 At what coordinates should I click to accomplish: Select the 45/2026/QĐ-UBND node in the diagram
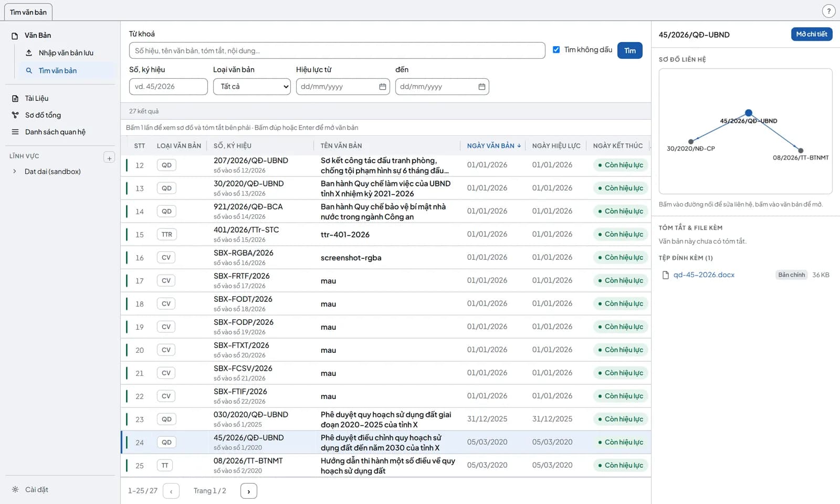(x=749, y=113)
